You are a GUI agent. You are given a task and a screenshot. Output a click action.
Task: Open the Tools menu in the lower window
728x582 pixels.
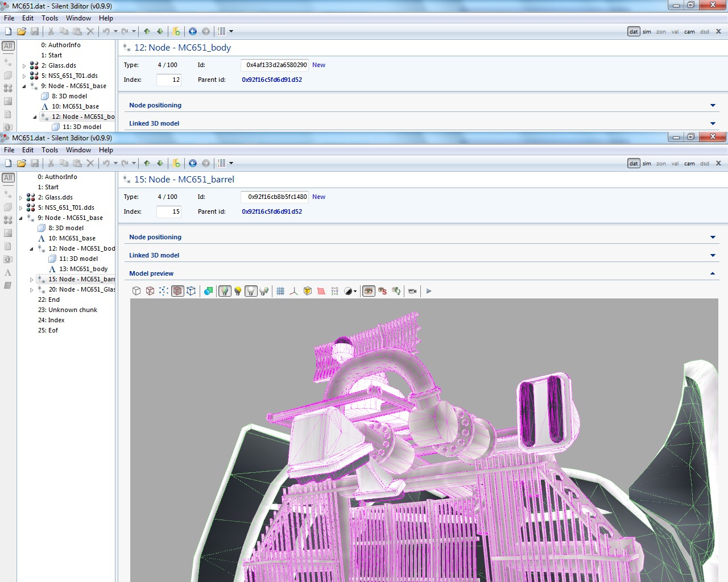[49, 150]
